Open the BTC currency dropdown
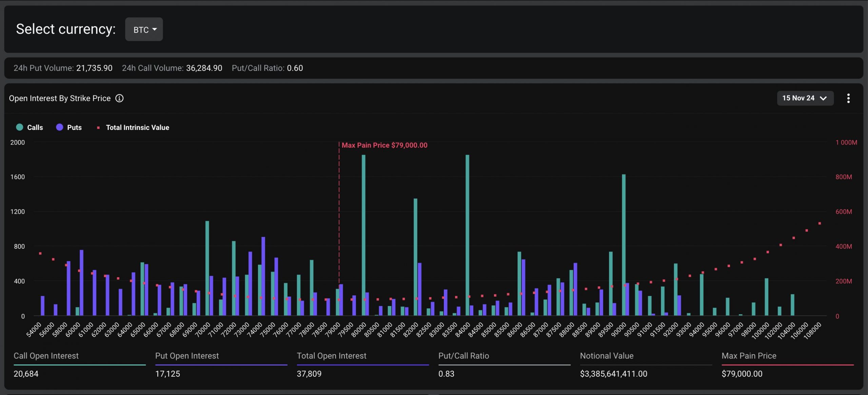Screen dimensions: 868x395 click(144, 30)
